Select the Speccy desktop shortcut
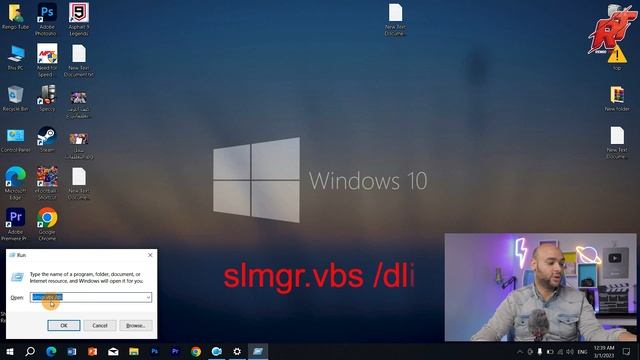The width and height of the screenshot is (640, 360). tap(47, 98)
